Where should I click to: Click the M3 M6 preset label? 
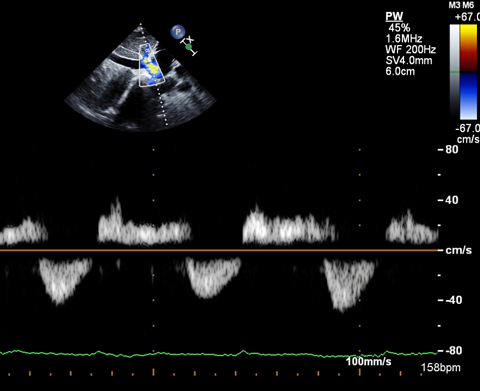[x=461, y=5]
